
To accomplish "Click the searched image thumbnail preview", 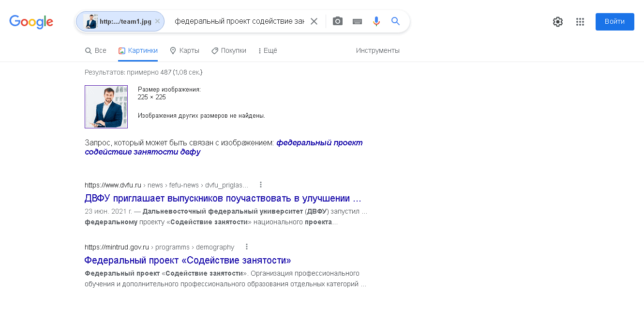I will tap(106, 107).
